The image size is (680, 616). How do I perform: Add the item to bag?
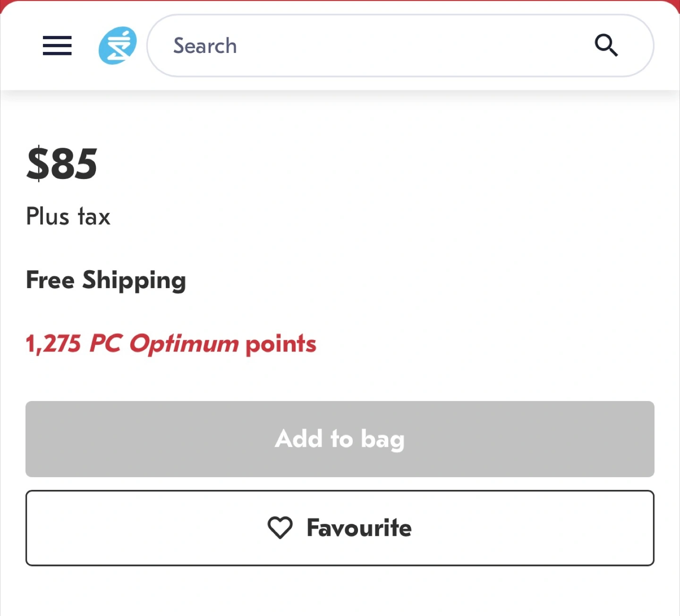(340, 439)
